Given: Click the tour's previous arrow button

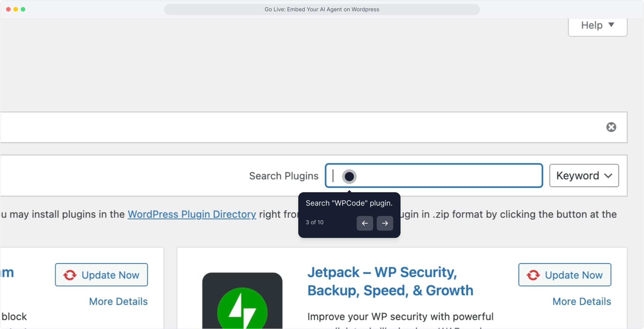Looking at the screenshot, I should 365,223.
